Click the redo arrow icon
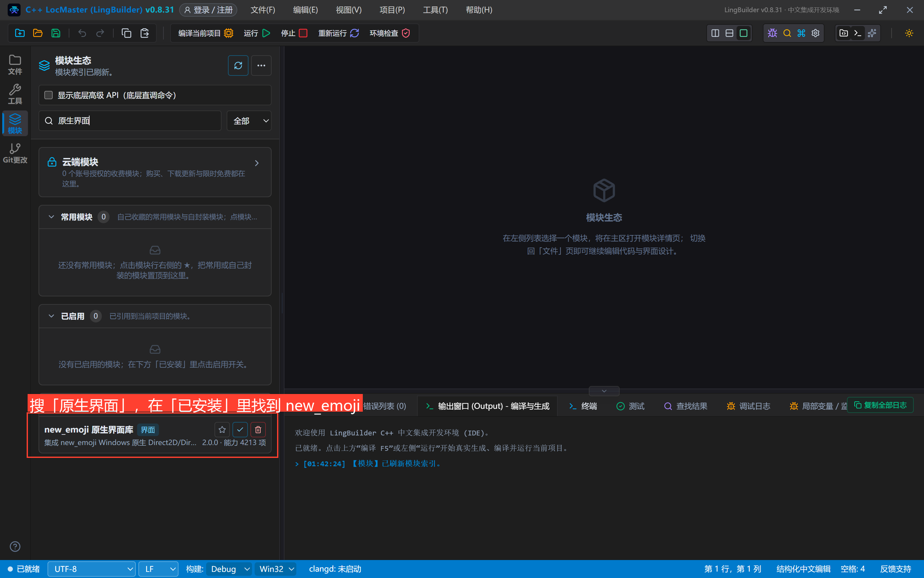Image resolution: width=924 pixels, height=578 pixels. pos(100,33)
